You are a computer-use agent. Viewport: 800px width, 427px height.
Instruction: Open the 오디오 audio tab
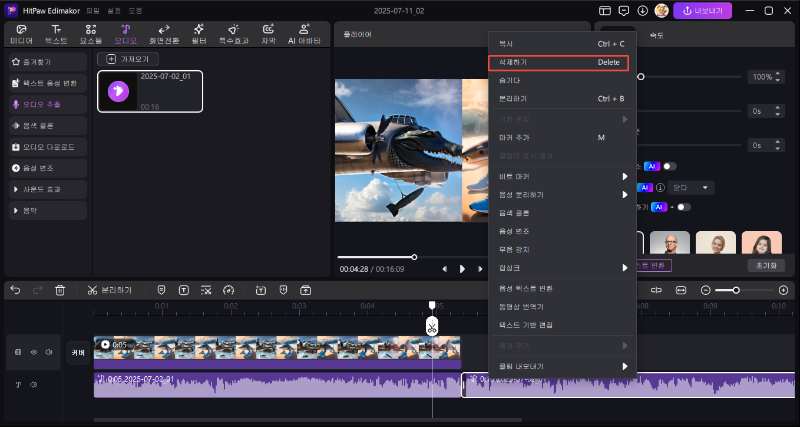[x=126, y=34]
